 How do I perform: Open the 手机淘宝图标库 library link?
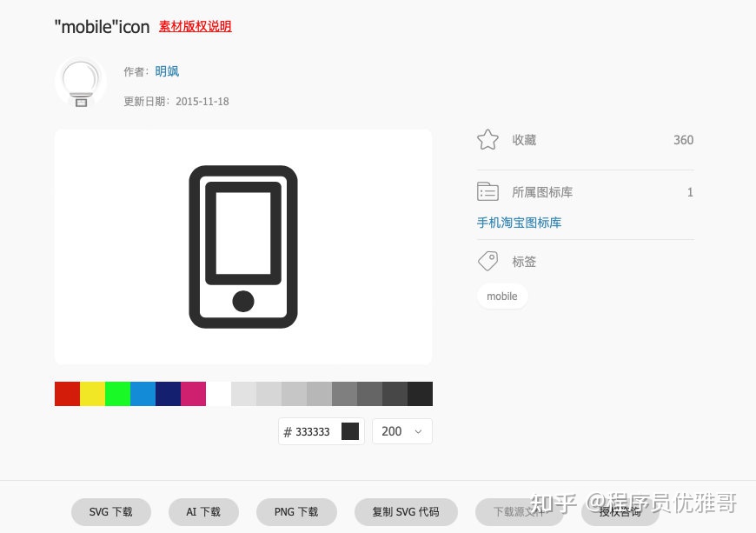coord(519,223)
